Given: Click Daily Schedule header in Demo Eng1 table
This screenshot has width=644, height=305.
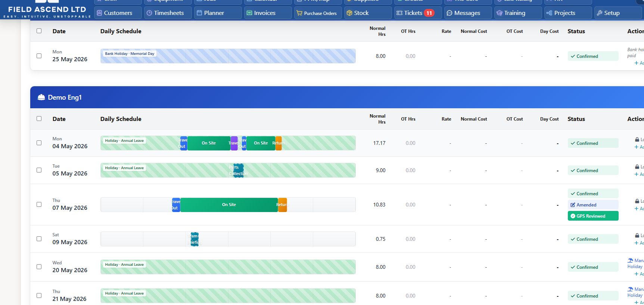Looking at the screenshot, I should [x=121, y=119].
